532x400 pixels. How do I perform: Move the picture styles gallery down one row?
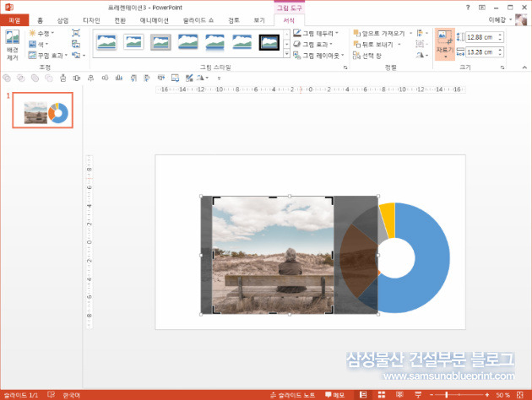(x=287, y=44)
